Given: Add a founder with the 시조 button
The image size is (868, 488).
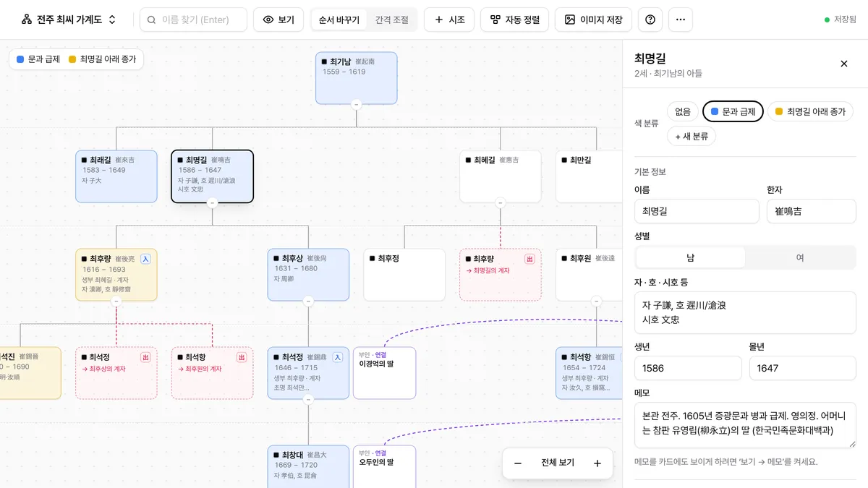Looking at the screenshot, I should (449, 20).
